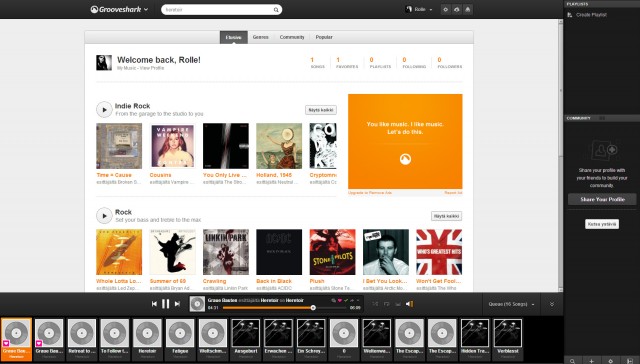Click the notifications bell icon in header
Screen dimensions: 640x364
pos(467,9)
